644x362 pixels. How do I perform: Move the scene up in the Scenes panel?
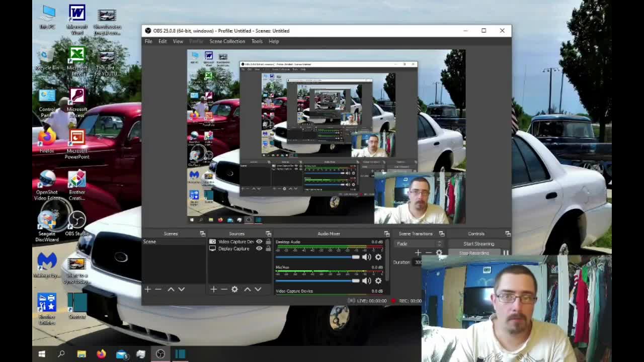pos(171,289)
